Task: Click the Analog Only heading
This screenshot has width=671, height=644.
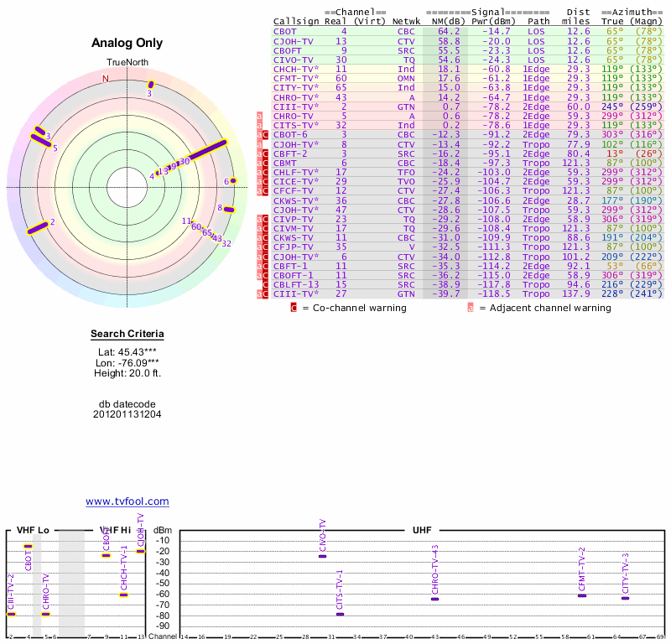Action: click(127, 44)
